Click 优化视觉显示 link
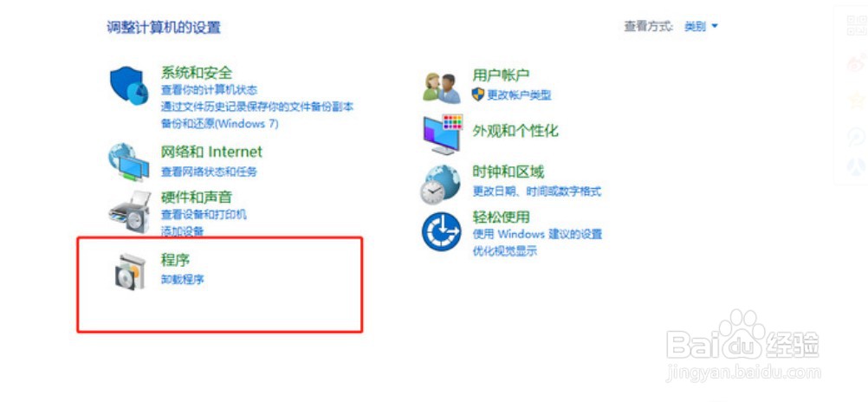This screenshot has width=868, height=402. click(504, 251)
